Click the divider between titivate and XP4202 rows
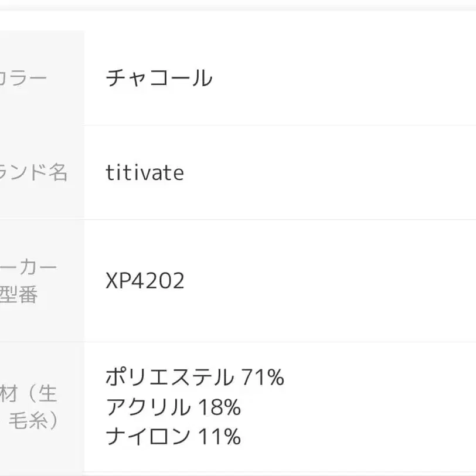Screen dimensions: 476x476 (279, 220)
